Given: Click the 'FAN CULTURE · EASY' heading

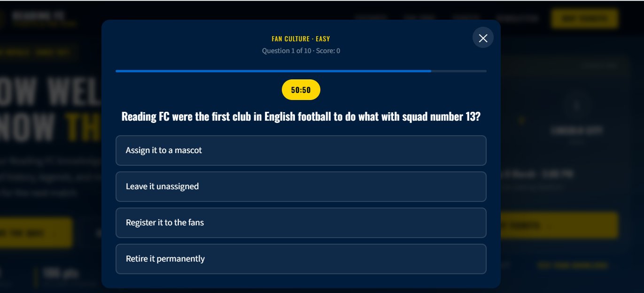Looking at the screenshot, I should coord(301,39).
